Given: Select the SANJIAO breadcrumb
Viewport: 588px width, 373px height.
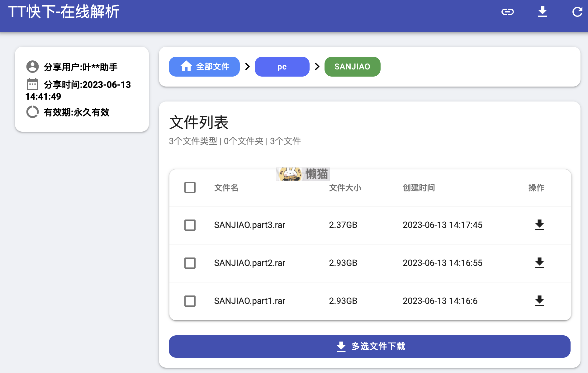Looking at the screenshot, I should coord(352,67).
